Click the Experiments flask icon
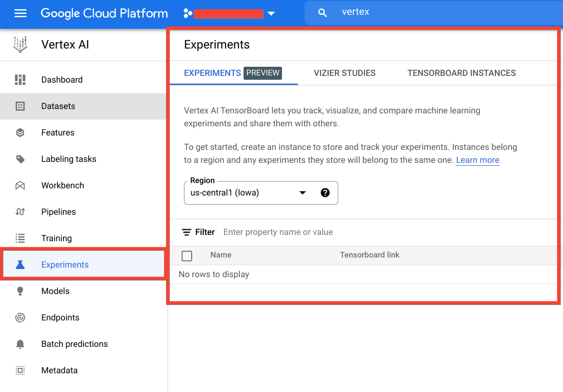Screen dimensions: 563x392 pos(20,265)
